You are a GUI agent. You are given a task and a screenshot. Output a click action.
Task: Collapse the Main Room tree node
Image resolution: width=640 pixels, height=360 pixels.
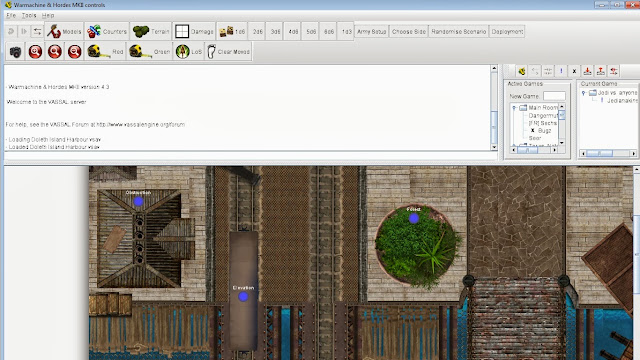point(514,108)
